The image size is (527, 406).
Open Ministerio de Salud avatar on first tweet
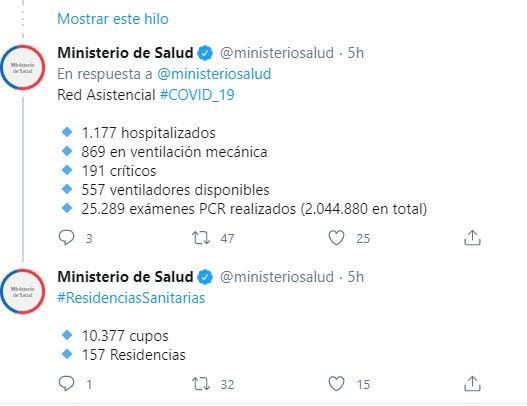coord(23,67)
